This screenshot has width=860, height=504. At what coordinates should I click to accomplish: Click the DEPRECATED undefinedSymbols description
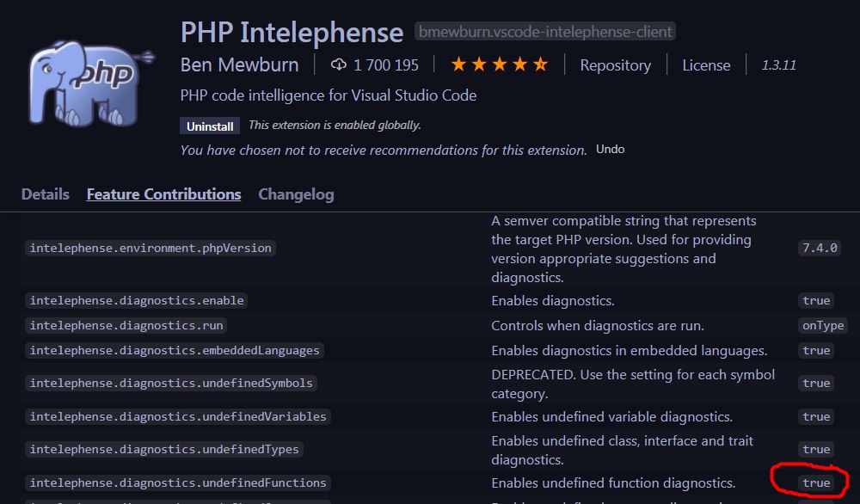pyautogui.click(x=633, y=384)
